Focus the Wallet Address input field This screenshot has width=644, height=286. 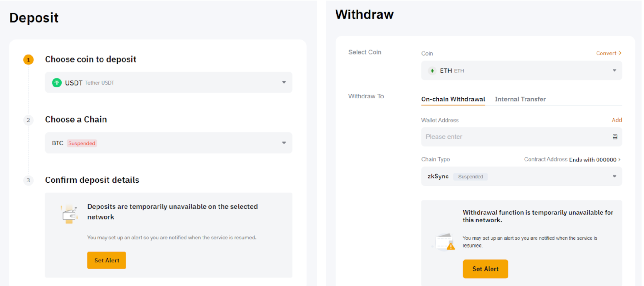click(x=516, y=137)
